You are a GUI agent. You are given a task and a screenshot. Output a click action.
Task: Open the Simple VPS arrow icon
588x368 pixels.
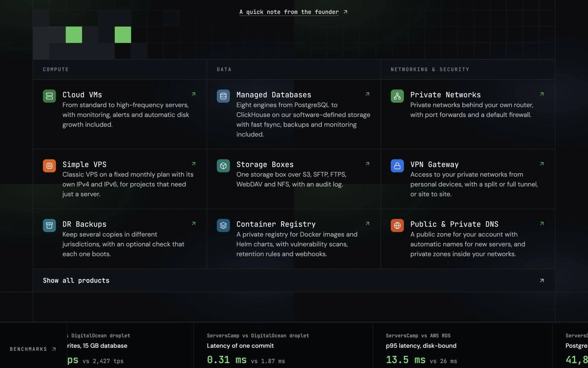tap(194, 164)
